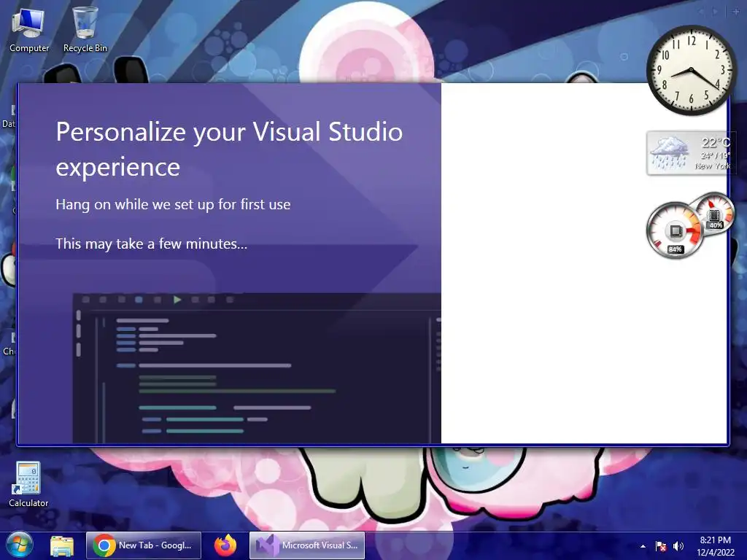Open Windows Explorer from the taskbar

point(62,545)
